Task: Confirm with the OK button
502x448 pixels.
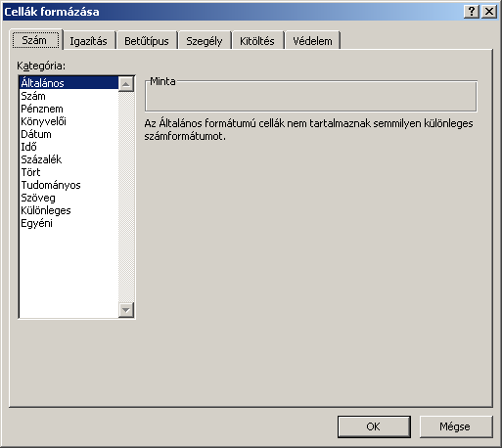Action: pos(374,426)
